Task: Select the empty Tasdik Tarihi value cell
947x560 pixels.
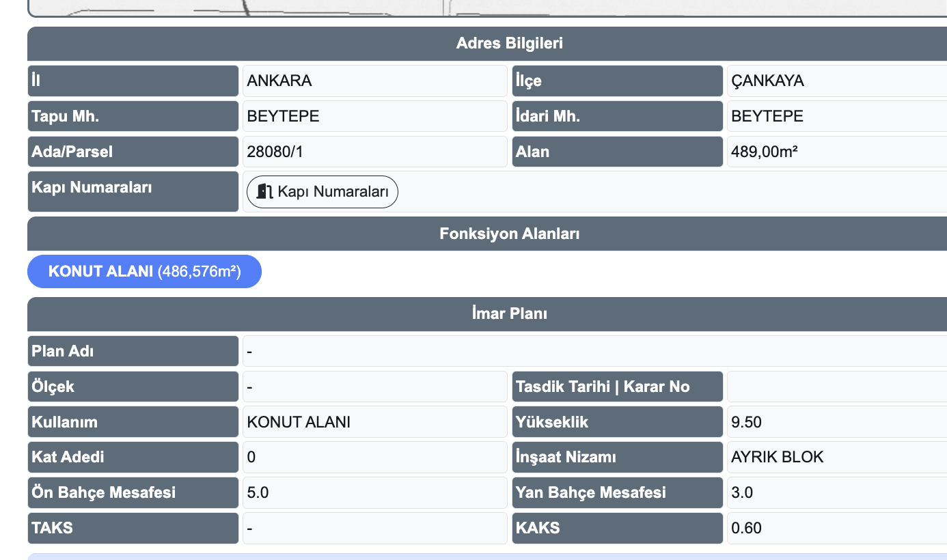Action: click(836, 387)
